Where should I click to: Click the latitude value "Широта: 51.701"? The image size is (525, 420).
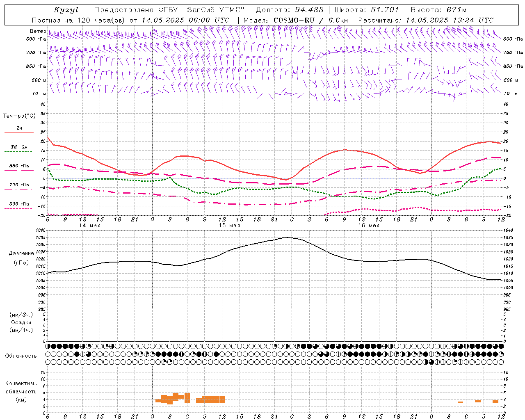[x=367, y=10]
